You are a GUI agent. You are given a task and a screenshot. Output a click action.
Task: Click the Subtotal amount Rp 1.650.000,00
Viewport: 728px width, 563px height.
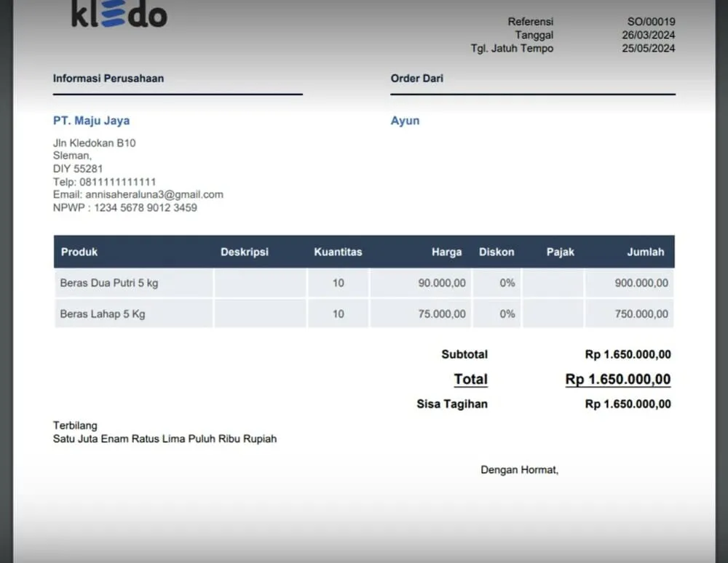[627, 355]
